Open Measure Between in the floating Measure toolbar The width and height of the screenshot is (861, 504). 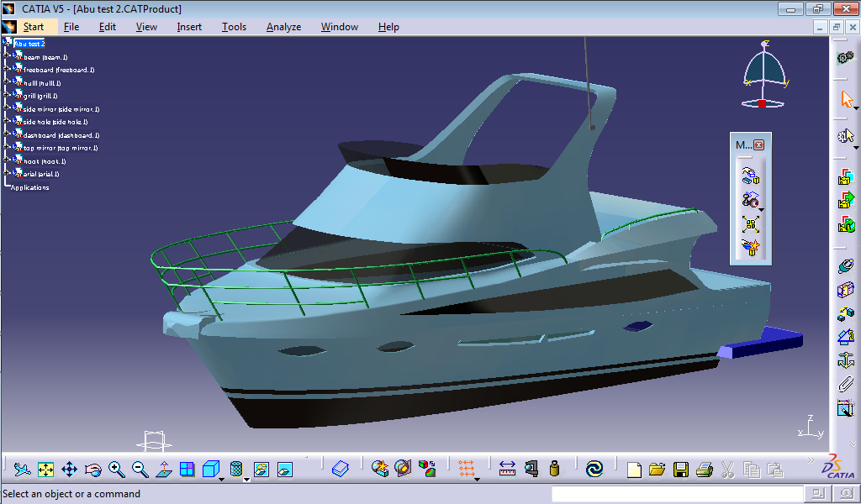pyautogui.click(x=751, y=175)
